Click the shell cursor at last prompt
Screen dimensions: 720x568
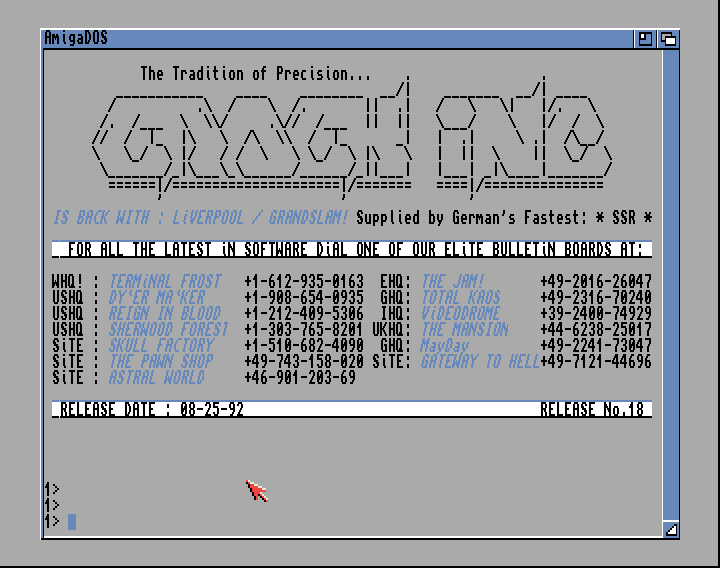(x=72, y=522)
